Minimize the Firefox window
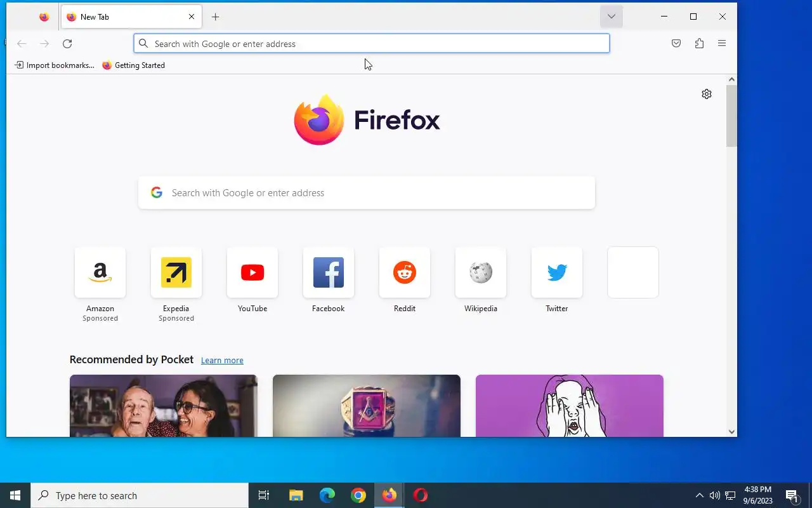812x508 pixels. tap(664, 17)
